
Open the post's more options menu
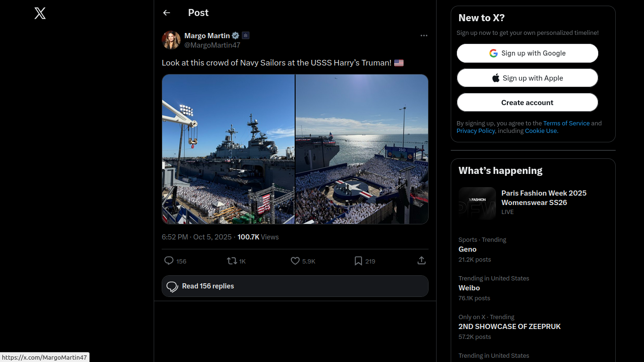tap(424, 35)
